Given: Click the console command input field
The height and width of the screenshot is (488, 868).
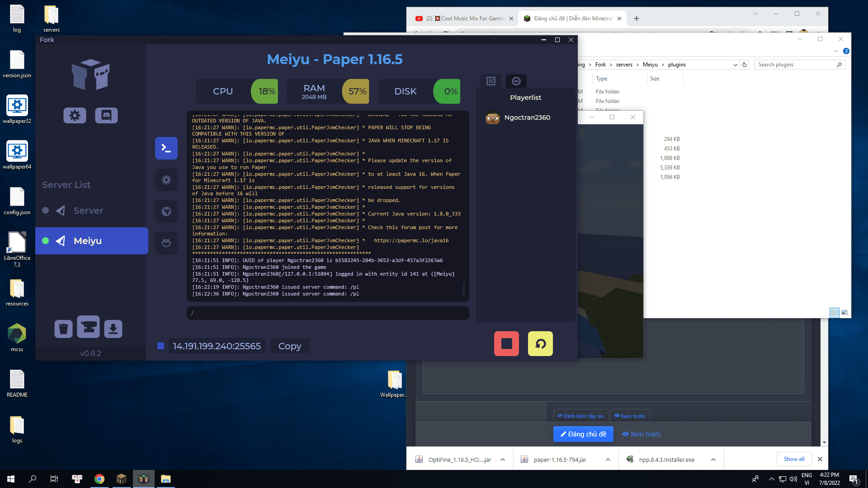Looking at the screenshot, I should 328,313.
